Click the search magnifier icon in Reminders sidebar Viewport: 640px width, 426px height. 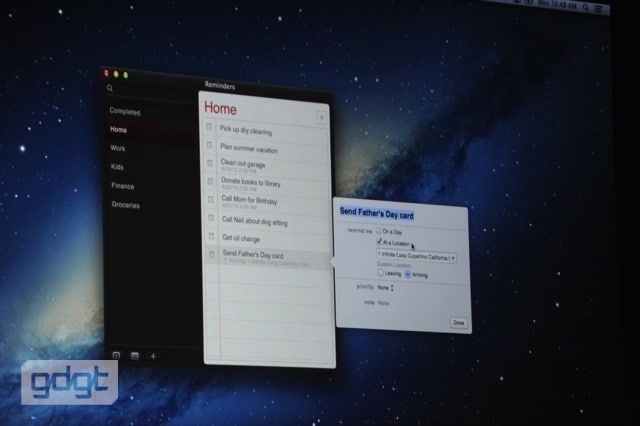110,89
